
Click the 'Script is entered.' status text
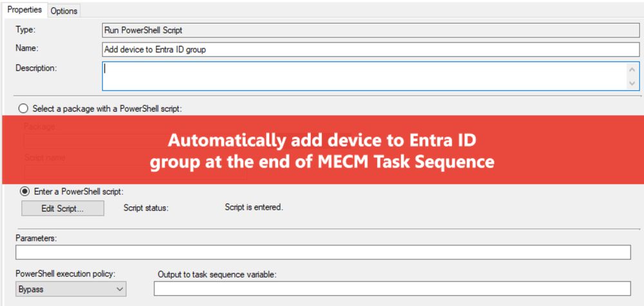pos(254,207)
